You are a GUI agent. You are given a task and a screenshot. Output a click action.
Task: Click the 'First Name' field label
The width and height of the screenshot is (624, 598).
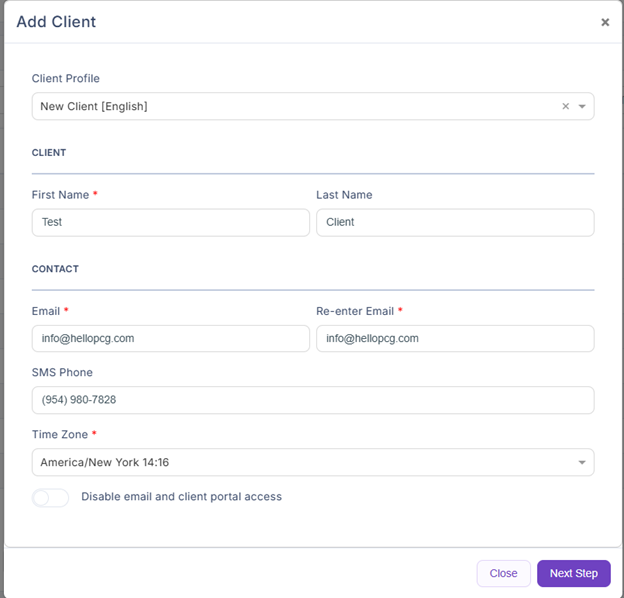(60, 195)
